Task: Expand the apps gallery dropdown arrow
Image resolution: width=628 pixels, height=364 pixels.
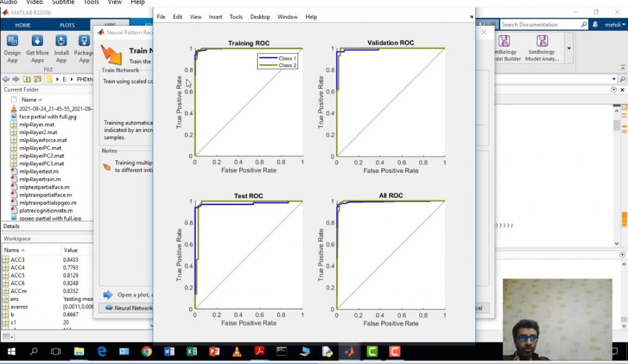Action: pyautogui.click(x=569, y=48)
